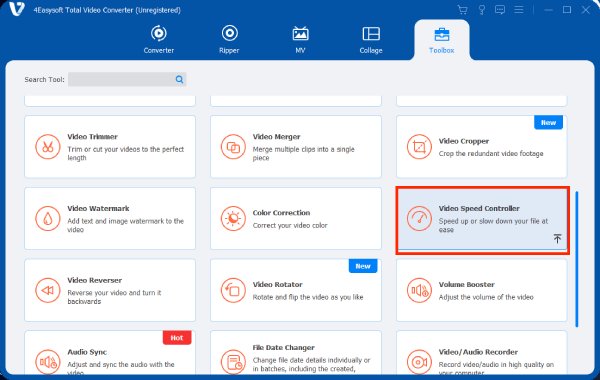Open the Video Reverser rewind icon
The image size is (600, 380).
pyautogui.click(x=48, y=290)
